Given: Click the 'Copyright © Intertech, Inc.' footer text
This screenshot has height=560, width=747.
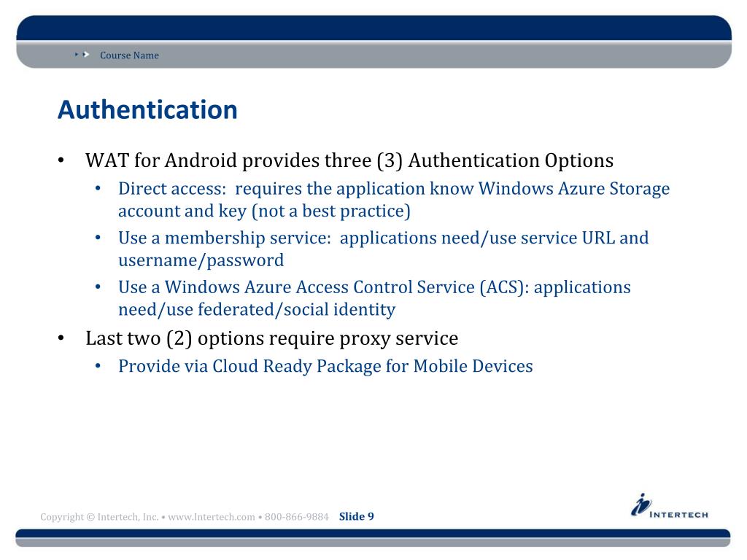Looking at the screenshot, I should click(x=99, y=517).
